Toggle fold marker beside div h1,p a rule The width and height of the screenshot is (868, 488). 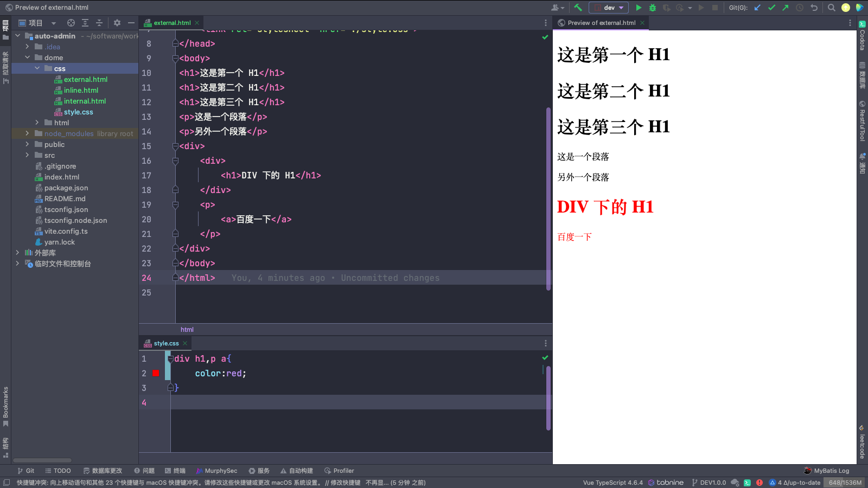[x=170, y=359]
